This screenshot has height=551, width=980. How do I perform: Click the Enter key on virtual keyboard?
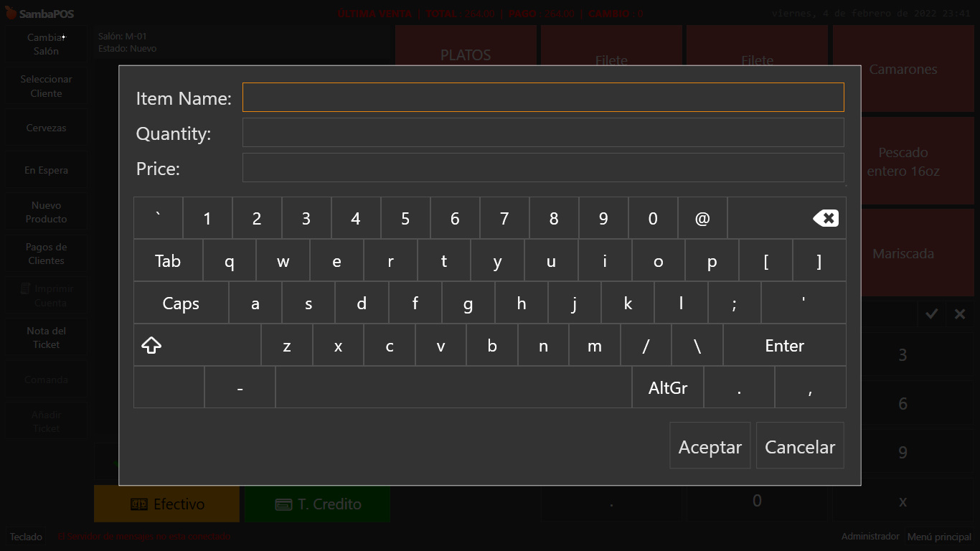(785, 346)
